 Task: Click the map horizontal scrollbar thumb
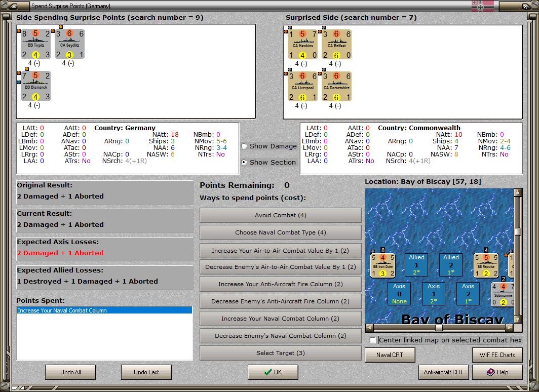coord(439,328)
